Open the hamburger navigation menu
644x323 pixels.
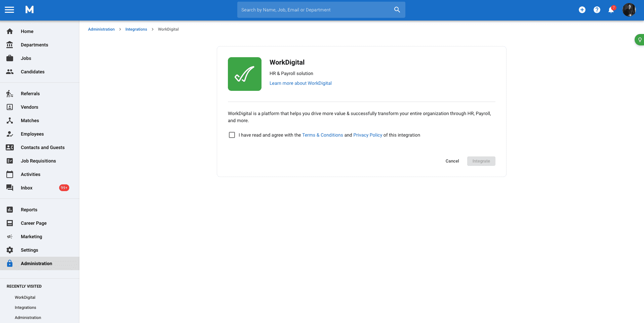9,10
